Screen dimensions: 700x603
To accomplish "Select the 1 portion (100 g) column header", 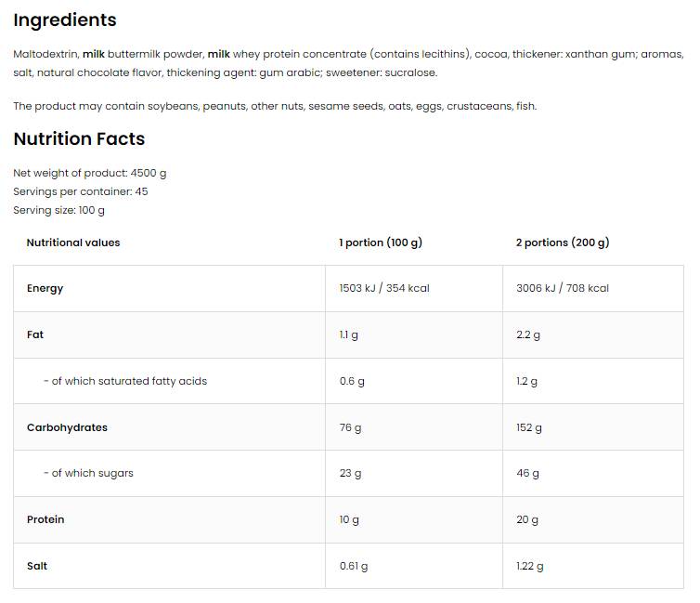I will [x=381, y=243].
